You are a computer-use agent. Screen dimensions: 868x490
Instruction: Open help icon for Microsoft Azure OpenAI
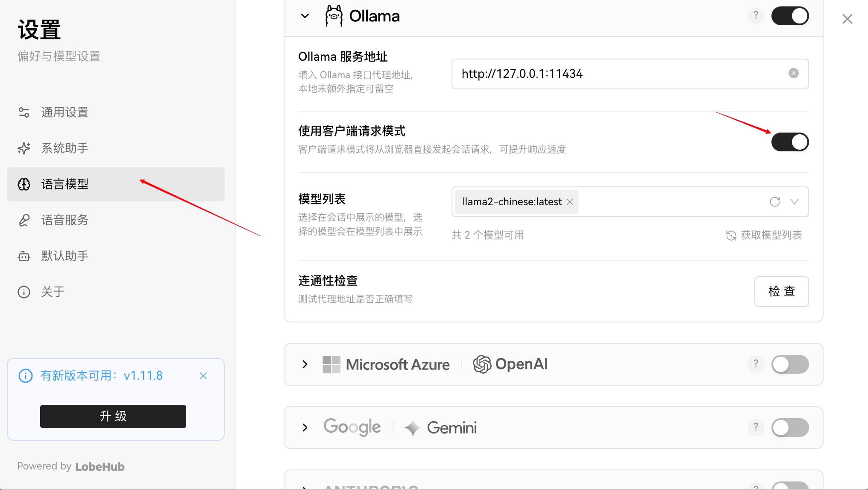[756, 364]
